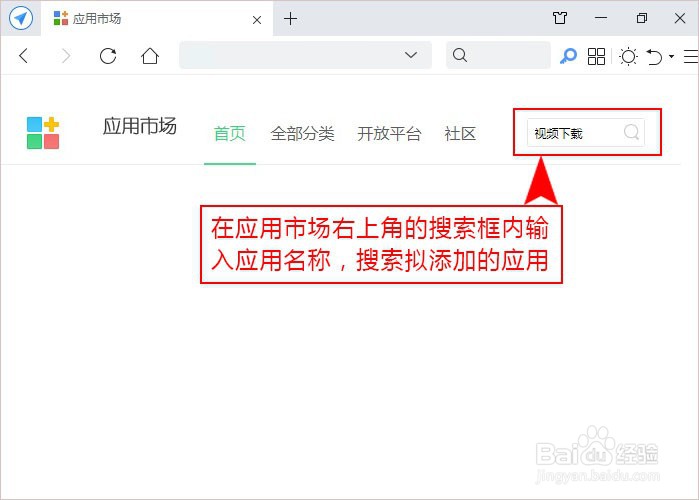
Task: Click inside the browser address bar
Action: 305,55
